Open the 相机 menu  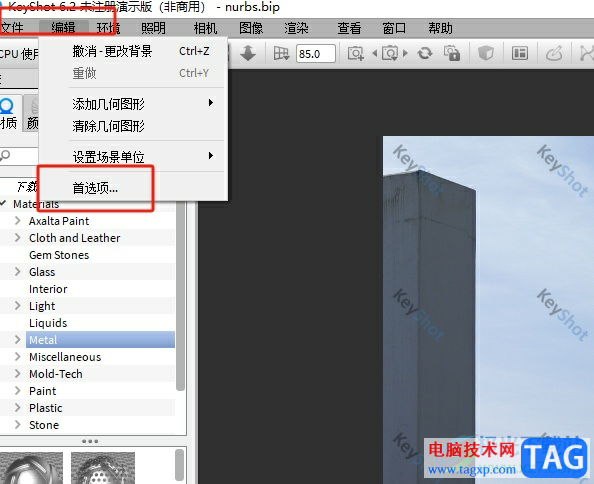point(205,28)
